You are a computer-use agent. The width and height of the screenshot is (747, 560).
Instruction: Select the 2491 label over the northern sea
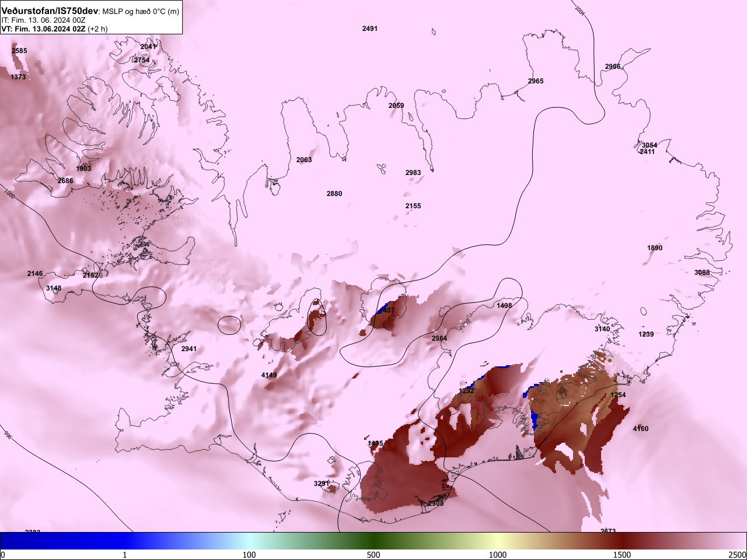point(370,29)
